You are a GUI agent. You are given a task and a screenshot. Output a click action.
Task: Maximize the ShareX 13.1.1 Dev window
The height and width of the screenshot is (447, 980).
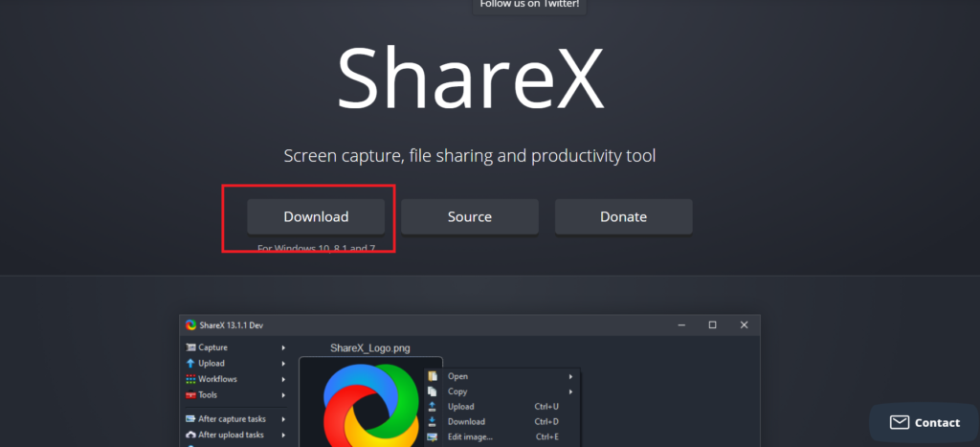point(712,325)
